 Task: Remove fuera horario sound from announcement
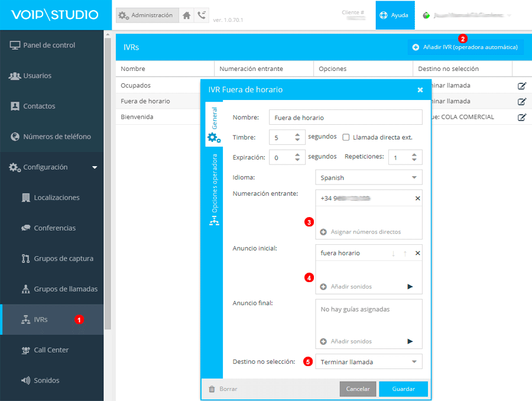[417, 253]
